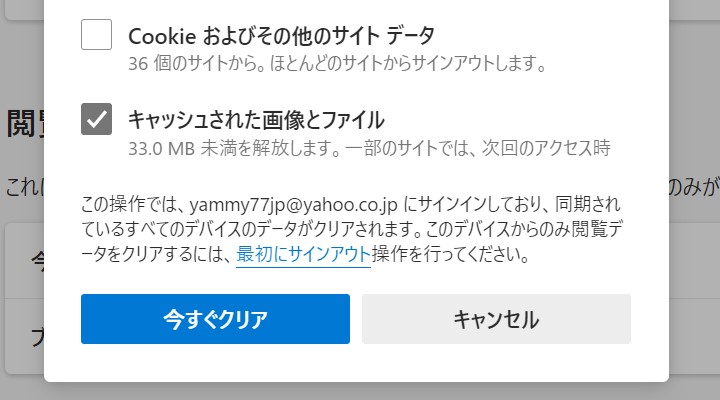
Task: Click the yammy77jp@yahoo.co.jp email address text
Action: pos(293,204)
